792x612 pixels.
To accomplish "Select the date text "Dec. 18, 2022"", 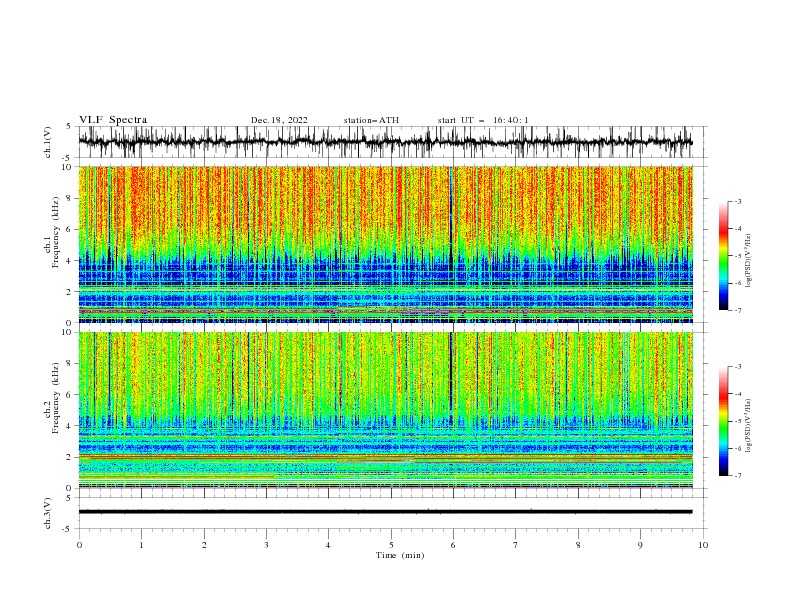I will (279, 120).
